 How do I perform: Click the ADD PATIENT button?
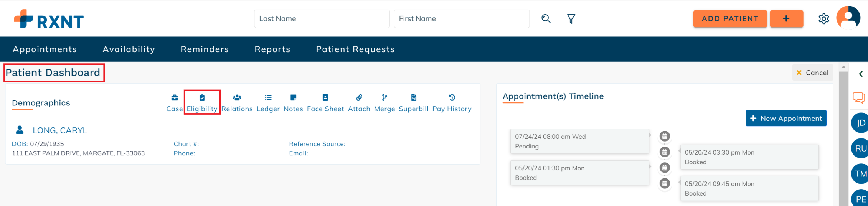coord(730,19)
